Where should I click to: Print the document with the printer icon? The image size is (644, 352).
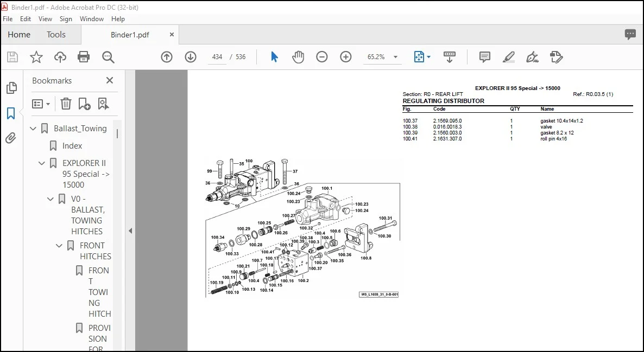(84, 57)
